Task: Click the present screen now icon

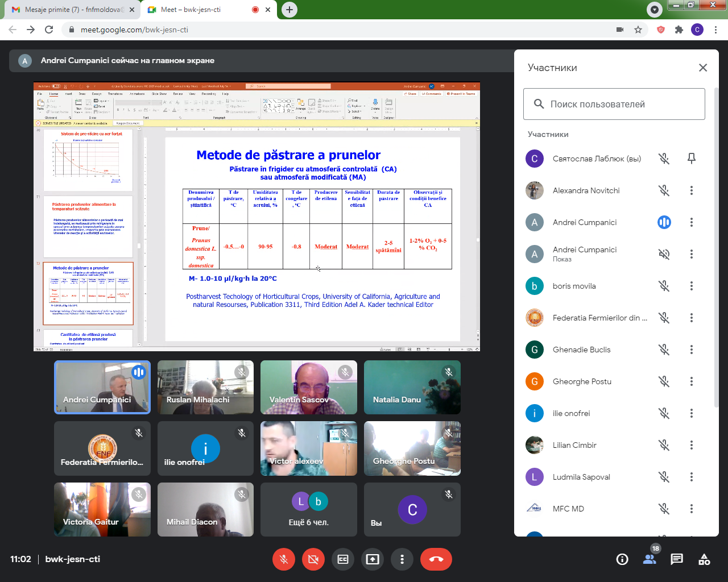Action: tap(373, 559)
